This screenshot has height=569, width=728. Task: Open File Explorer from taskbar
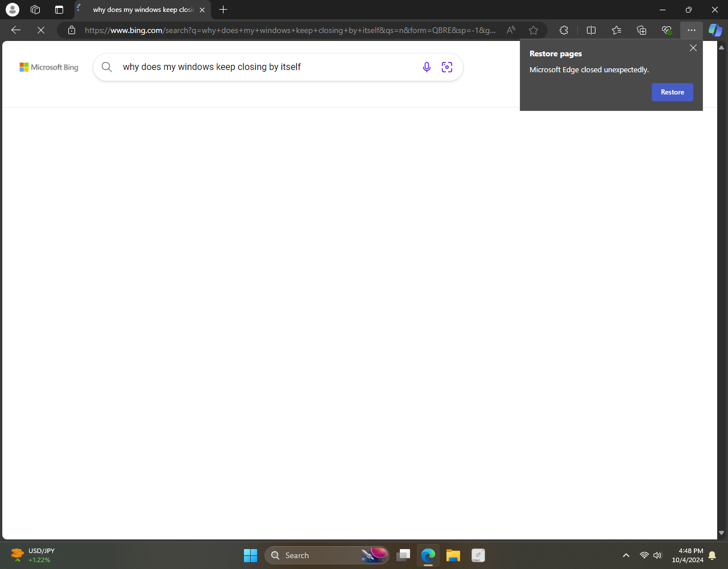tap(453, 555)
